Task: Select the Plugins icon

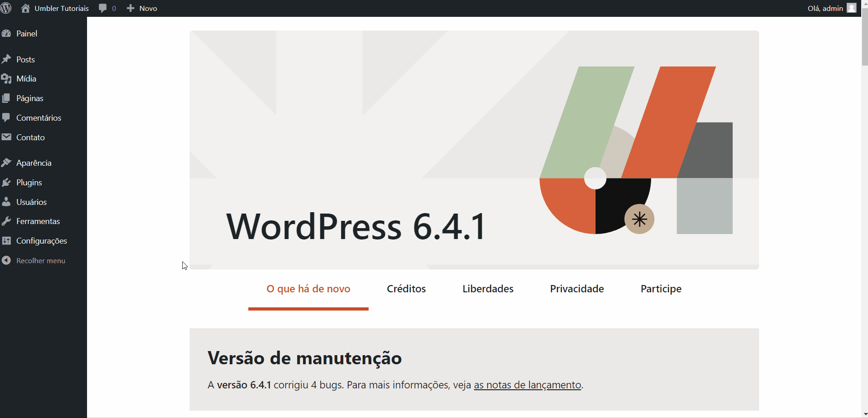Action: [x=7, y=182]
